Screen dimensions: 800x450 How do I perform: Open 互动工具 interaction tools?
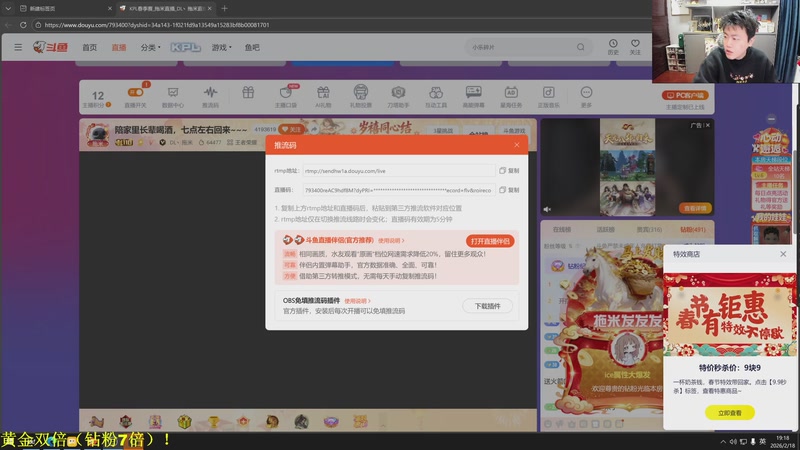tap(436, 97)
